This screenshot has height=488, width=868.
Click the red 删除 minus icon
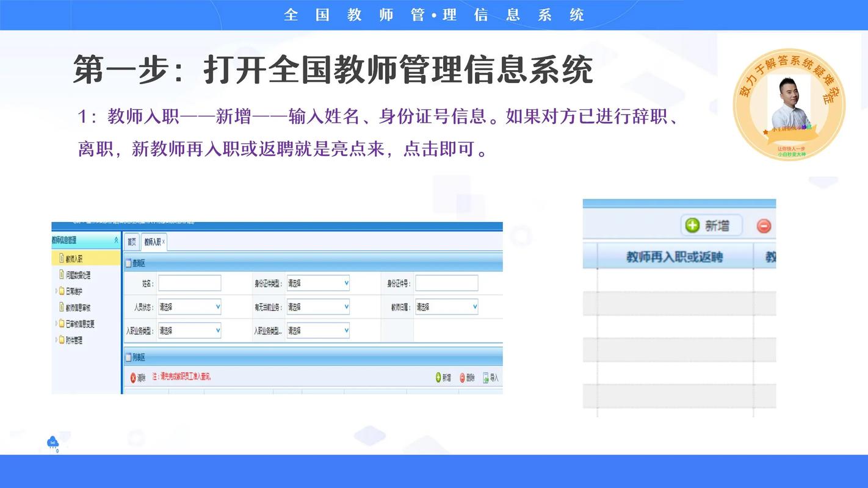461,378
